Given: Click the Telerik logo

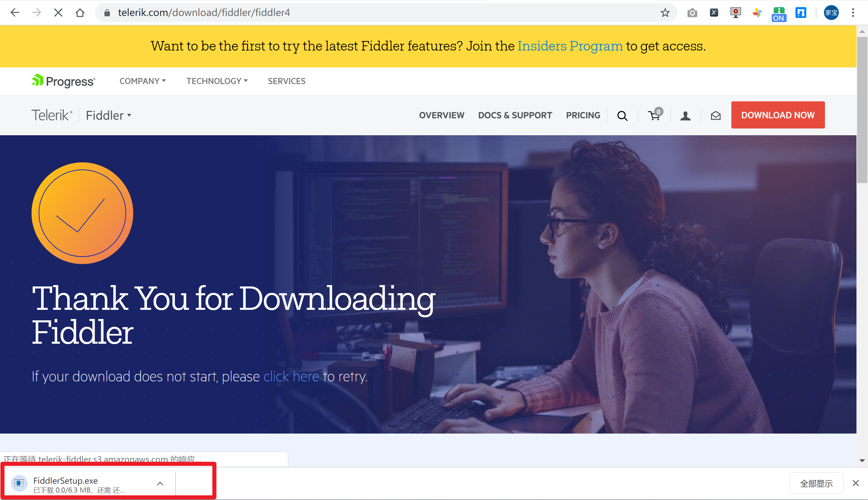Looking at the screenshot, I should (52, 115).
